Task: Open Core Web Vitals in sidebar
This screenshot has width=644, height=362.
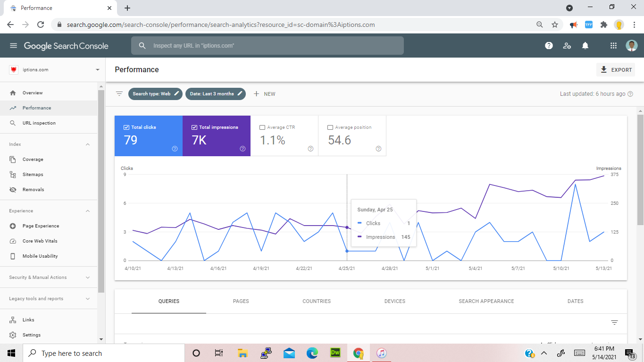Action: click(x=40, y=241)
